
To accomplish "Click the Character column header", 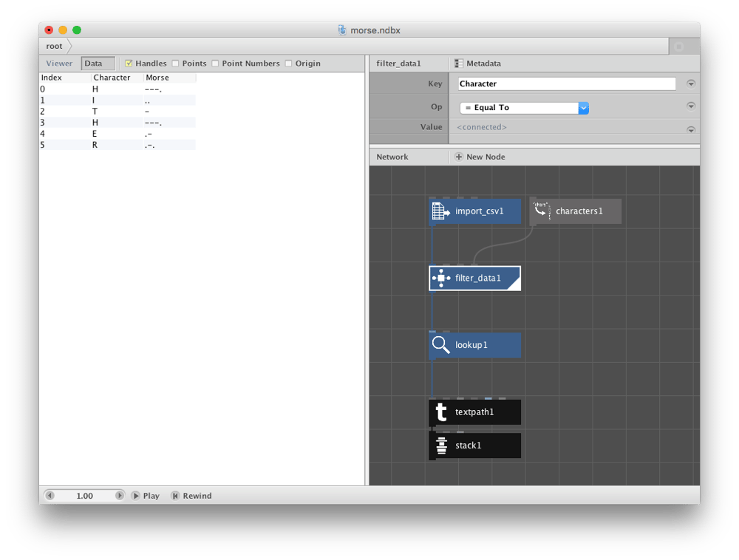I will click(118, 78).
